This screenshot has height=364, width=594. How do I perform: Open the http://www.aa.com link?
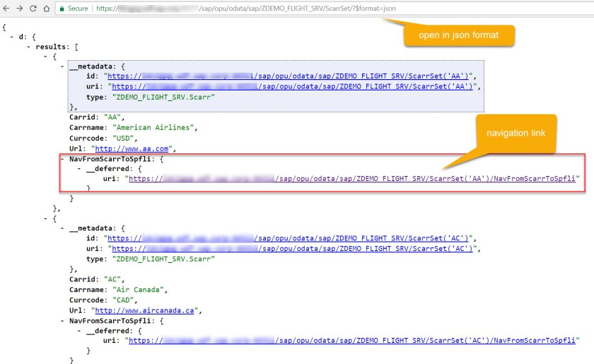coord(132,149)
